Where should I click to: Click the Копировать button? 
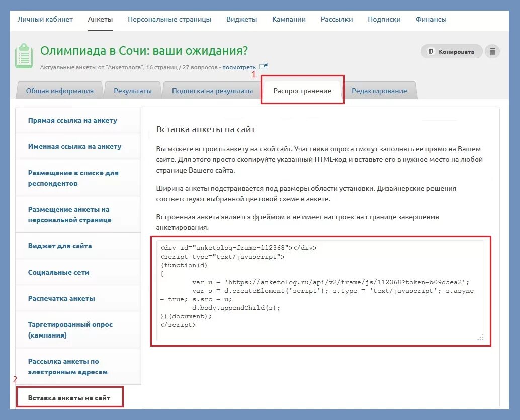tap(451, 51)
